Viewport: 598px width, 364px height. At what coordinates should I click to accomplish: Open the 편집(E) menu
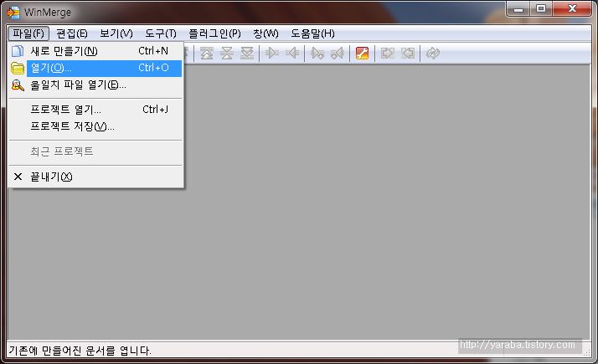pos(72,33)
